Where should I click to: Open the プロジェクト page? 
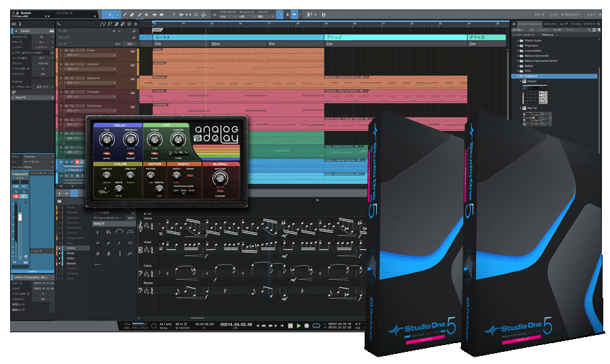[x=570, y=14]
